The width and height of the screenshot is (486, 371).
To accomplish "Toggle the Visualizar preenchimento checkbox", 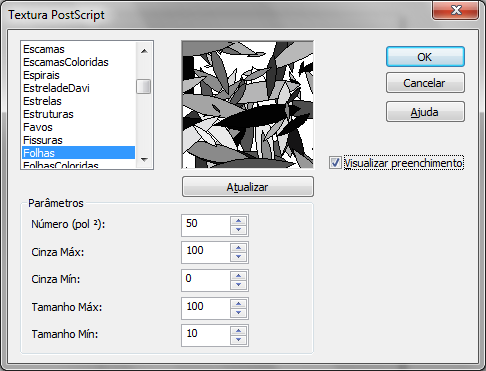I will (x=335, y=163).
